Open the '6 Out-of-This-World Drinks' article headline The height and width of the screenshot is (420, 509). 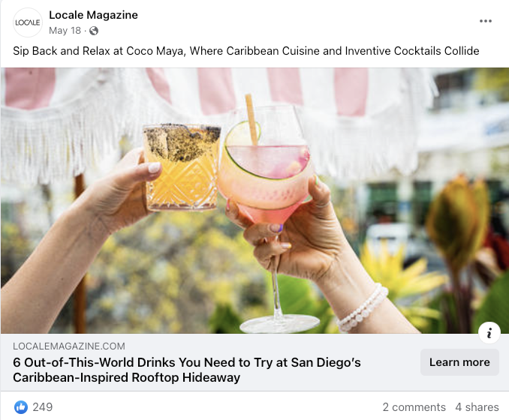click(x=187, y=370)
